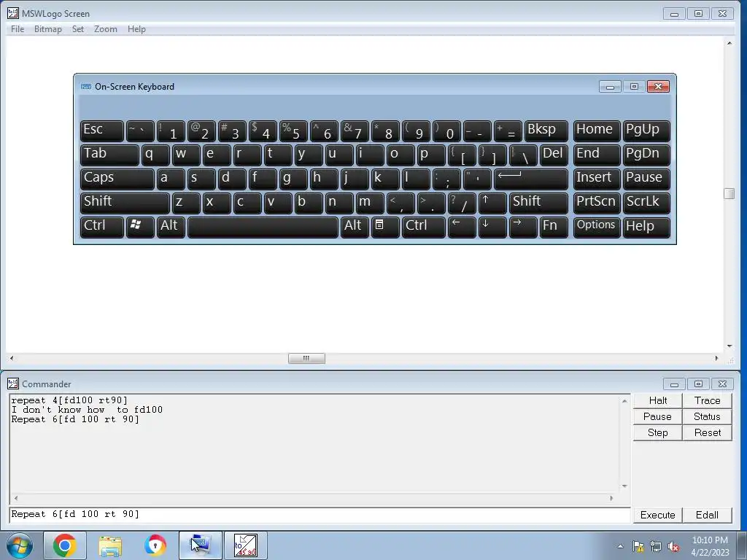The width and height of the screenshot is (747, 560).
Task: Click Execute to run the command
Action: pos(657,516)
